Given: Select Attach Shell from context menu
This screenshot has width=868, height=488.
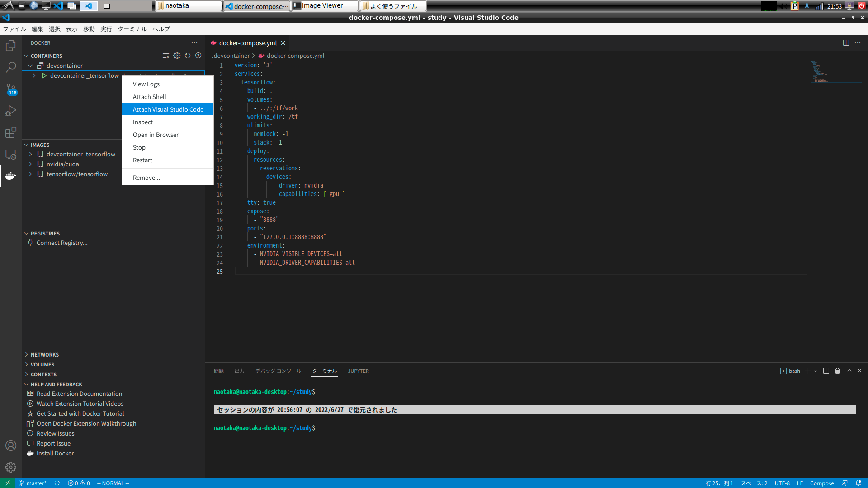Looking at the screenshot, I should click(x=150, y=97).
